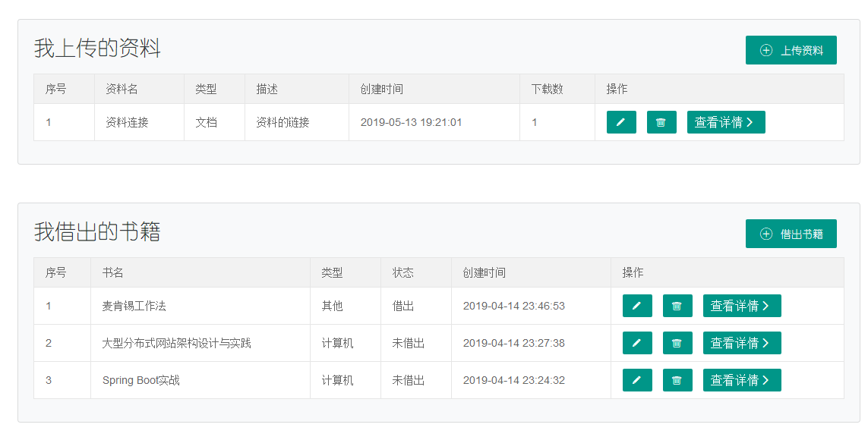Delete the Spring Boot实战 book entry
Viewport: 868px width, 437px height.
(x=677, y=380)
